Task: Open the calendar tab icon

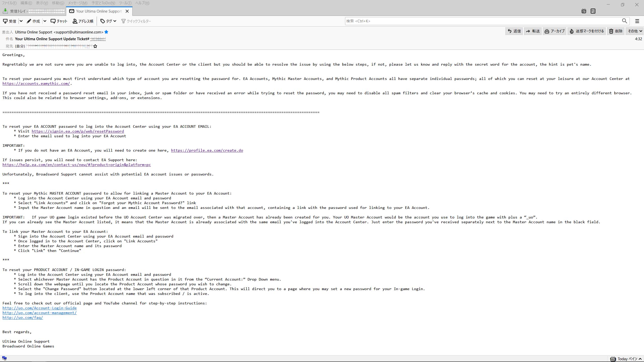Action: point(584,11)
